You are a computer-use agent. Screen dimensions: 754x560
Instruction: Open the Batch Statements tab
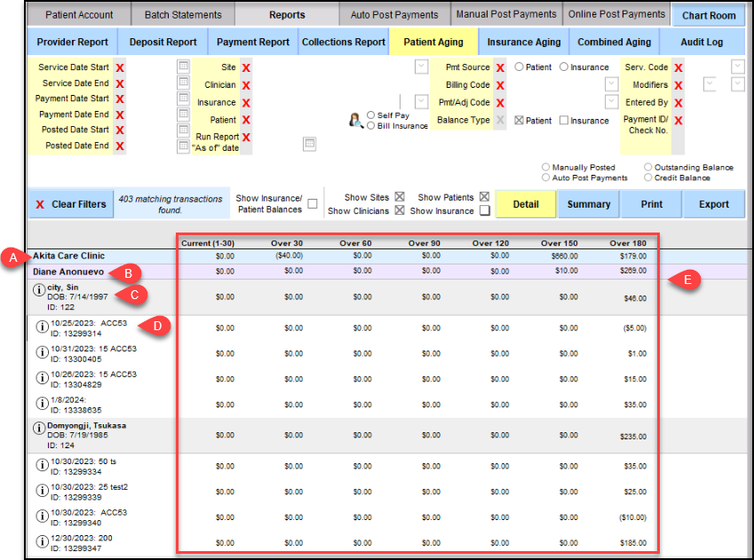pyautogui.click(x=183, y=14)
